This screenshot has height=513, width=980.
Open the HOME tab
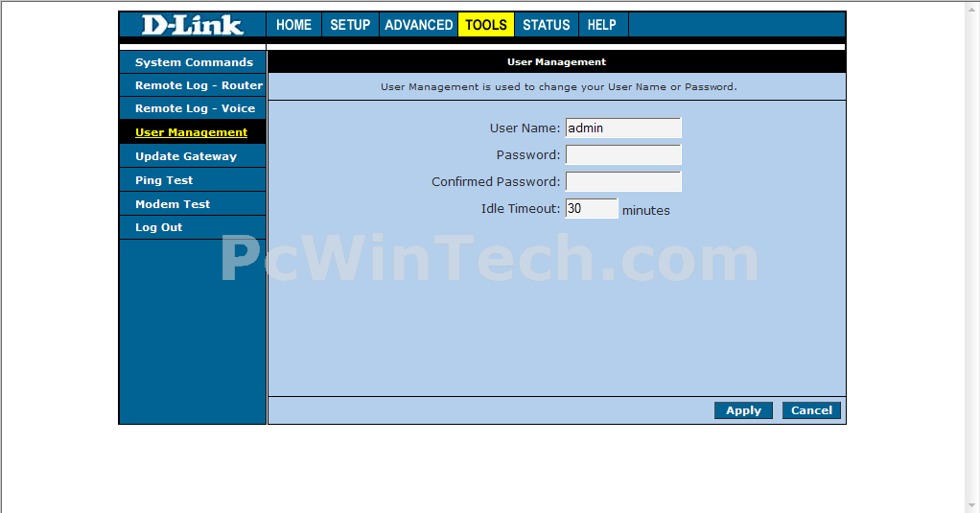click(293, 25)
